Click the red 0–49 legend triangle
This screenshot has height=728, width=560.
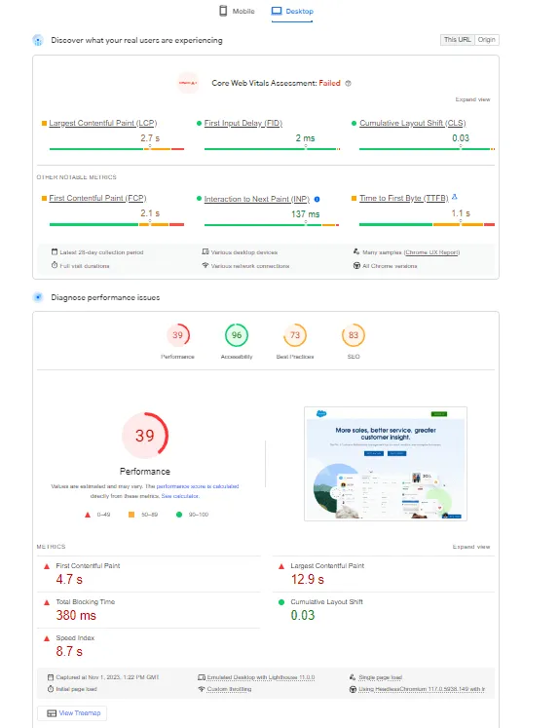[88, 515]
